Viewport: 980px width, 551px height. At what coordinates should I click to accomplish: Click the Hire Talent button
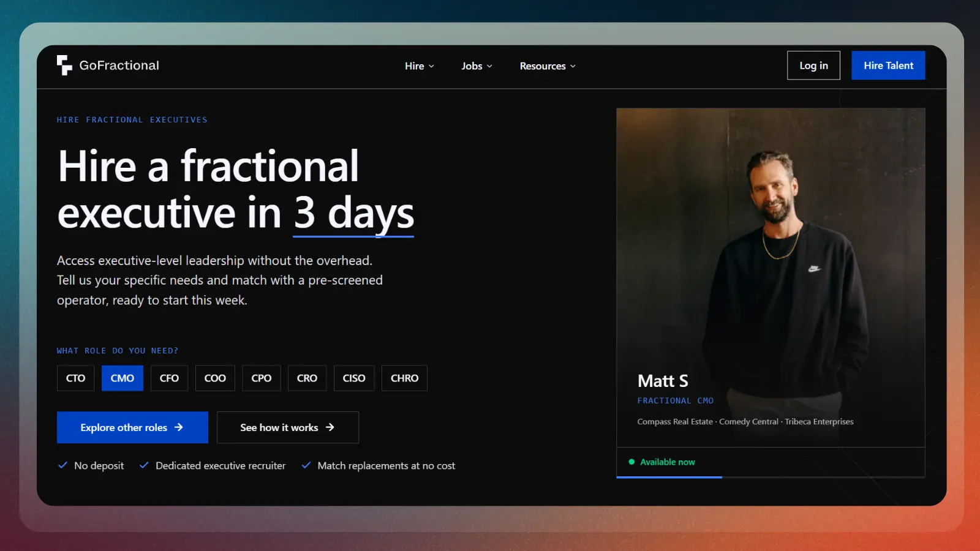888,66
